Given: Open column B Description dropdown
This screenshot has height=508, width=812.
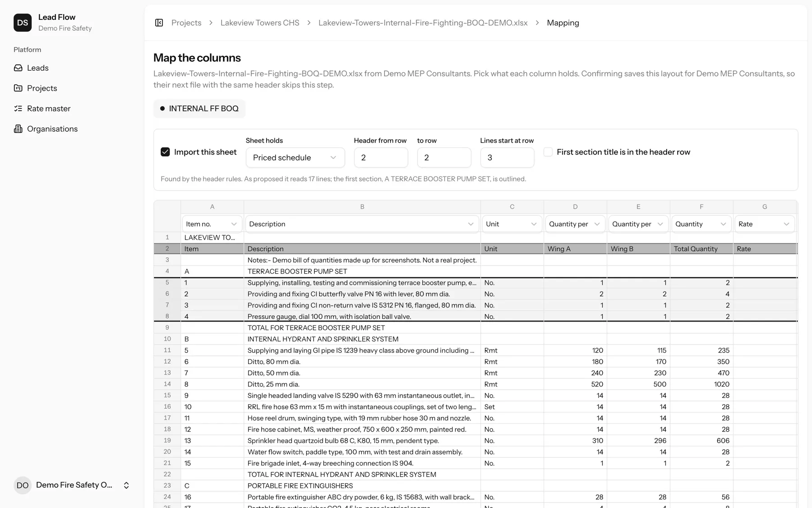Looking at the screenshot, I should coord(361,224).
